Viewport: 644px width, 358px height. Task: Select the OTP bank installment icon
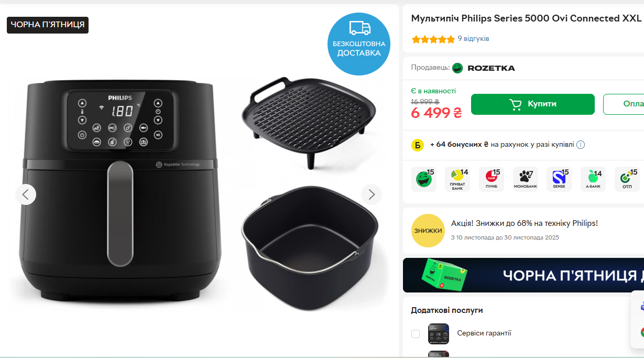point(627,179)
